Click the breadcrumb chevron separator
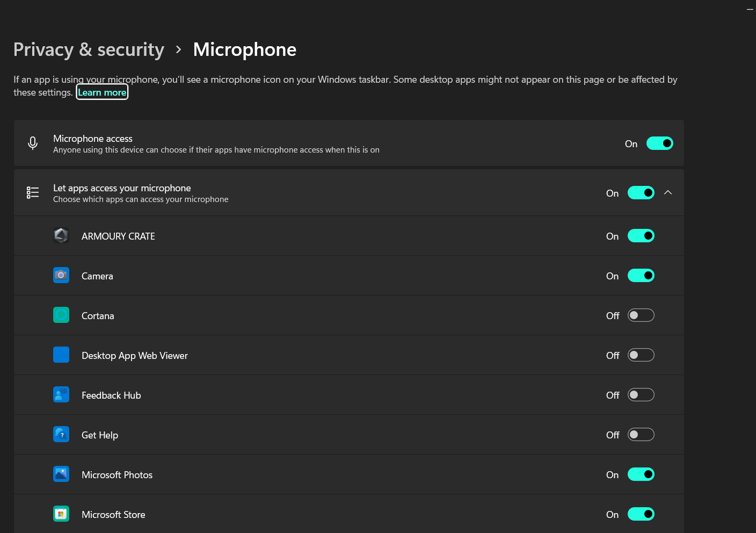Image resolution: width=756 pixels, height=533 pixels. 179,50
